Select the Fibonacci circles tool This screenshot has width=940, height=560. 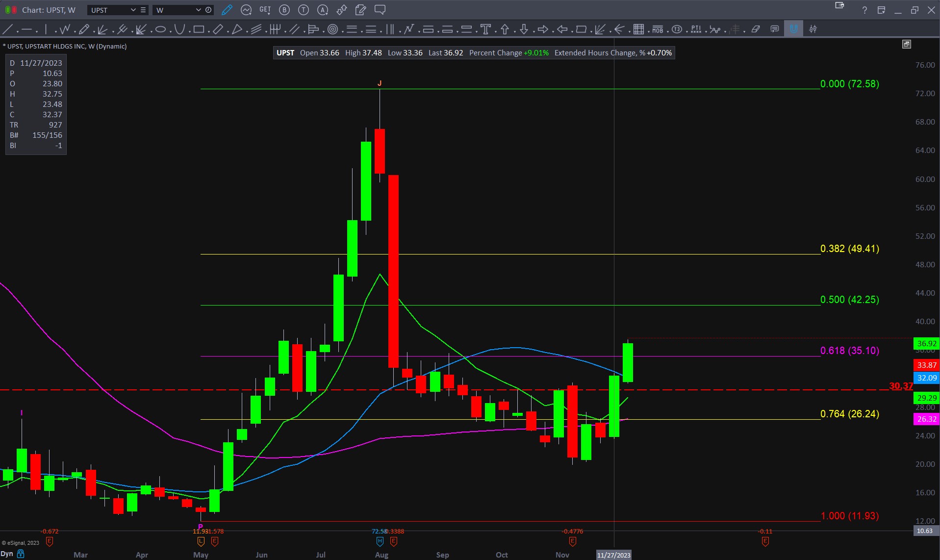[332, 29]
